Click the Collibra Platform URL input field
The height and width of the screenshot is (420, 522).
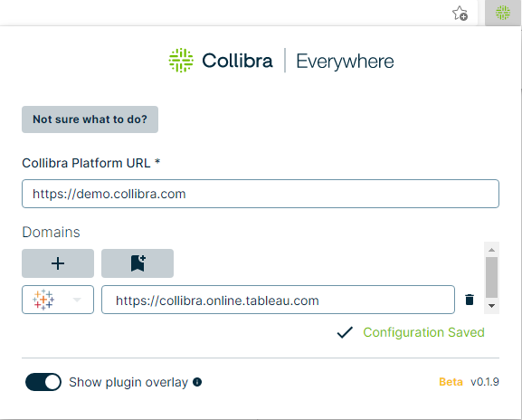261,194
